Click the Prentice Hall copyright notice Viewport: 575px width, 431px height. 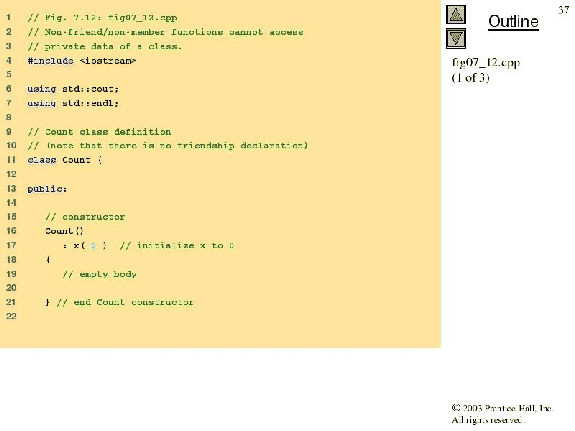pos(502,408)
